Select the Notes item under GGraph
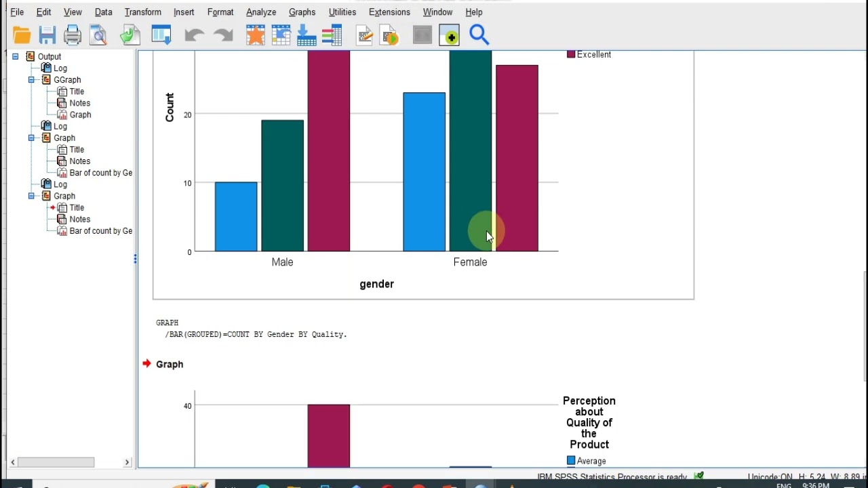868x488 pixels. (x=79, y=103)
